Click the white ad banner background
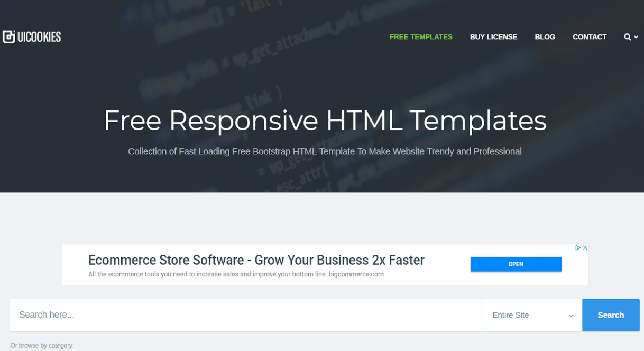The height and width of the screenshot is (351, 644). tap(325, 265)
